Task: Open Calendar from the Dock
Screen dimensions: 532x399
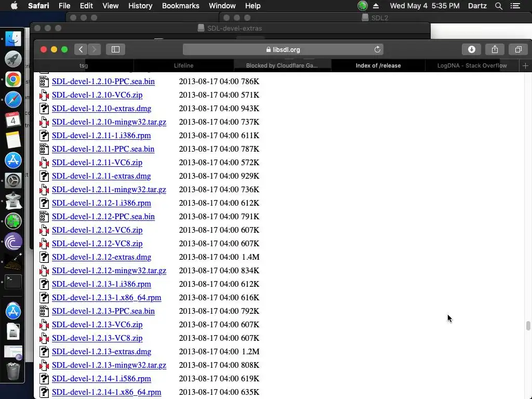Action: [x=13, y=120]
